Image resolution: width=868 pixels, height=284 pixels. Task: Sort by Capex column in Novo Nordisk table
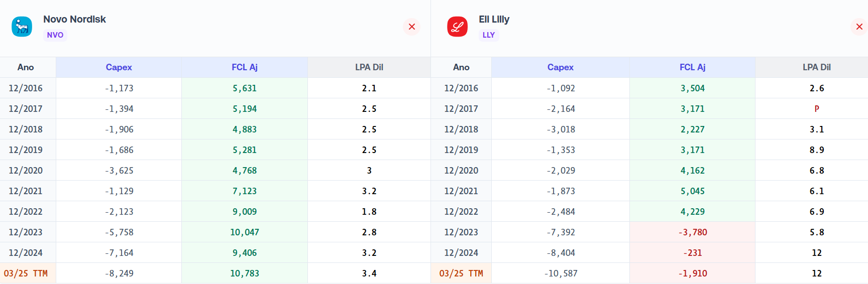119,67
